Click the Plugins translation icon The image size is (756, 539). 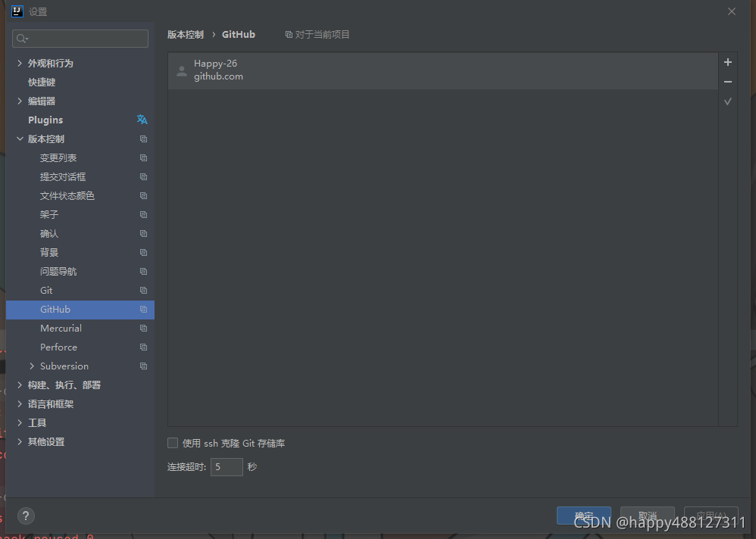142,120
